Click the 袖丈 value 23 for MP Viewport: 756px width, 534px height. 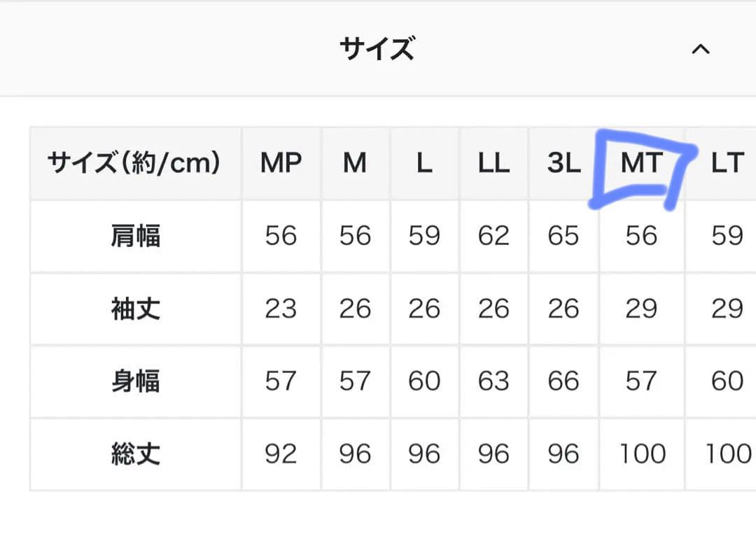click(x=281, y=309)
